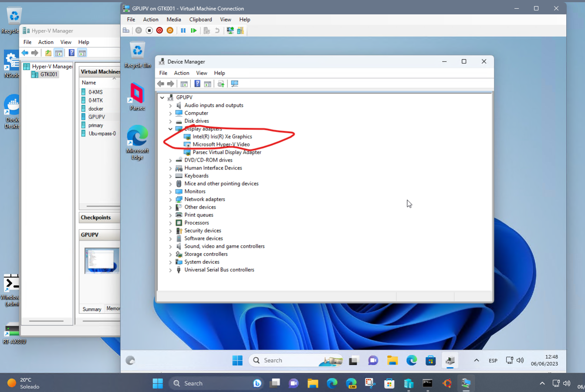The height and width of the screenshot is (392, 585).
Task: Open the Action menu in Device Manager
Action: (182, 73)
